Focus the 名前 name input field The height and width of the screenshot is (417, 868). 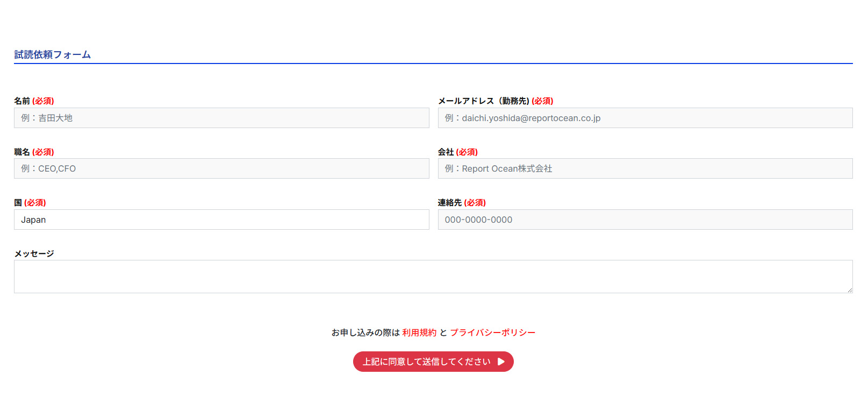tap(221, 118)
